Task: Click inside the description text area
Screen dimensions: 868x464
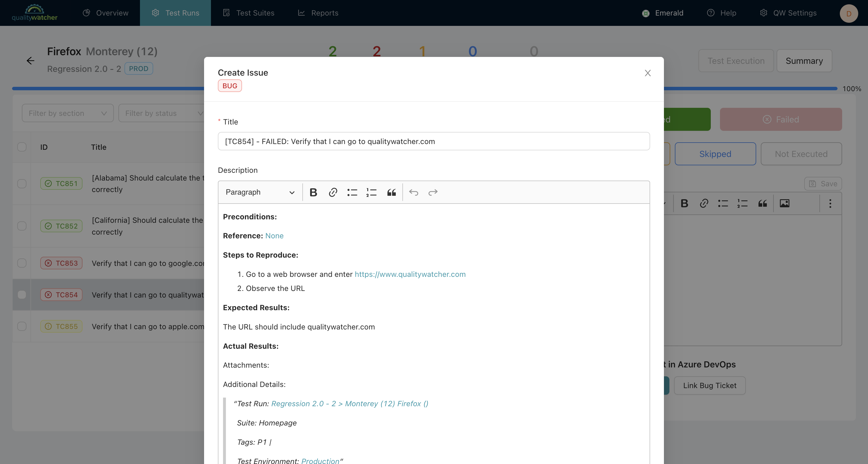Action: tap(434, 333)
